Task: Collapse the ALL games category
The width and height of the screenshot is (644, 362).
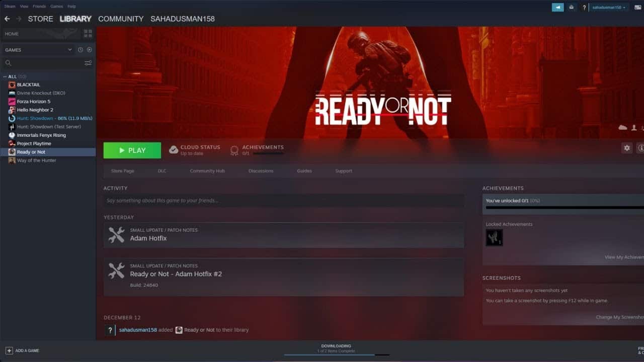Action: coord(5,76)
